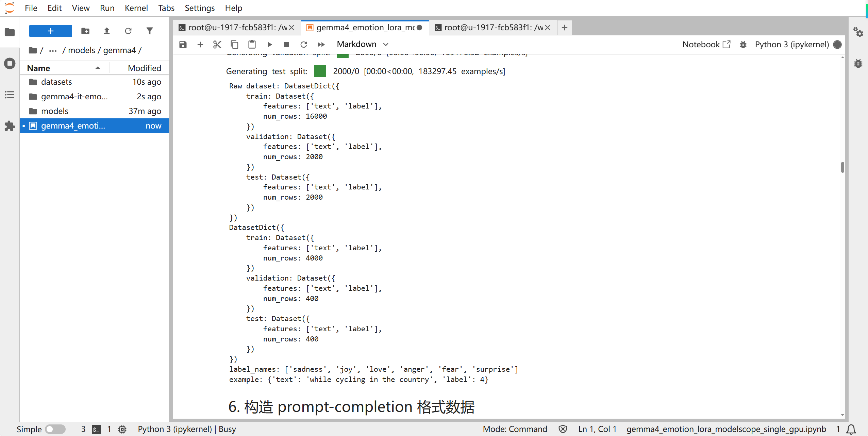This screenshot has width=868, height=436.
Task: Paste cell from clipboard
Action: (252, 45)
